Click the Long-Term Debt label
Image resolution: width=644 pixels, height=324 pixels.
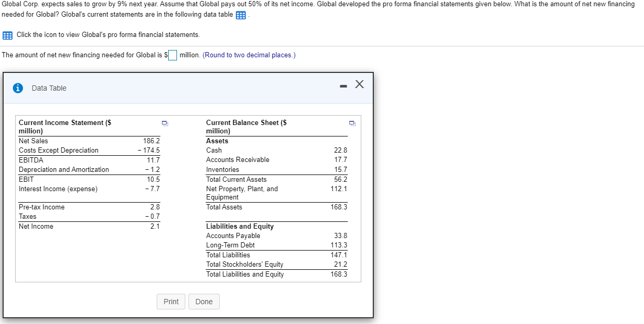tap(231, 245)
